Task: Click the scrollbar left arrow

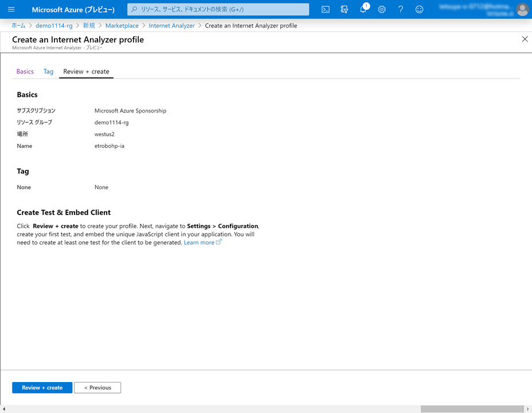Action: pyautogui.click(x=4, y=409)
